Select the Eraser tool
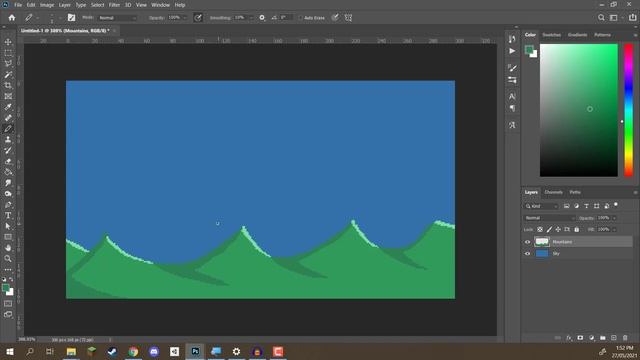 point(8,161)
